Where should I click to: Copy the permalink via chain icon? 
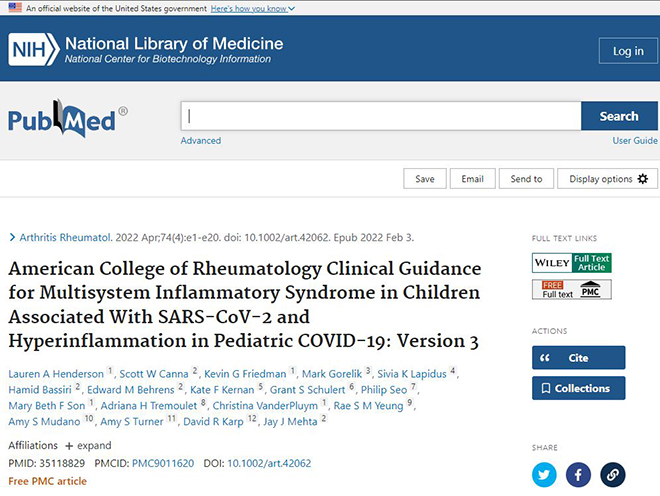pos(612,475)
